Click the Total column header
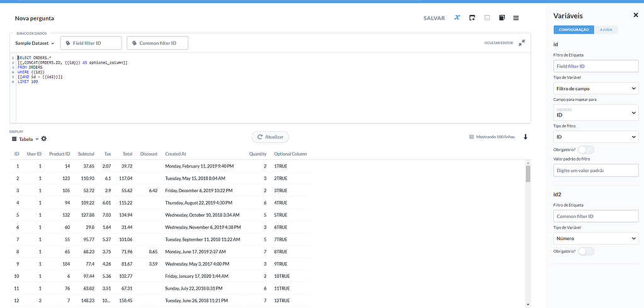644x308 pixels. [127, 154]
